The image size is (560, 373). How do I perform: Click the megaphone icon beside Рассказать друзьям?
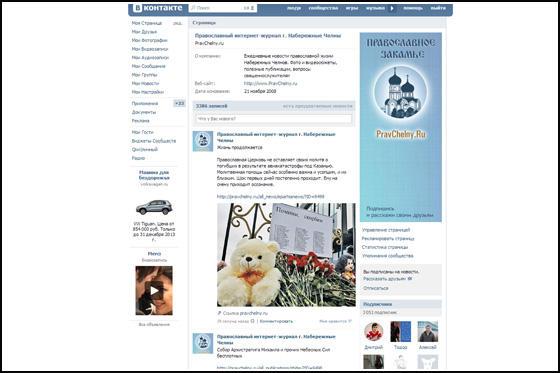pos(410,279)
